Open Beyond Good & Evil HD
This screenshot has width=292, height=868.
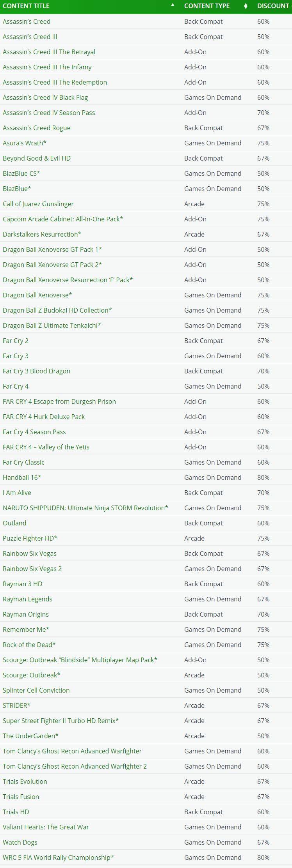[x=37, y=158]
